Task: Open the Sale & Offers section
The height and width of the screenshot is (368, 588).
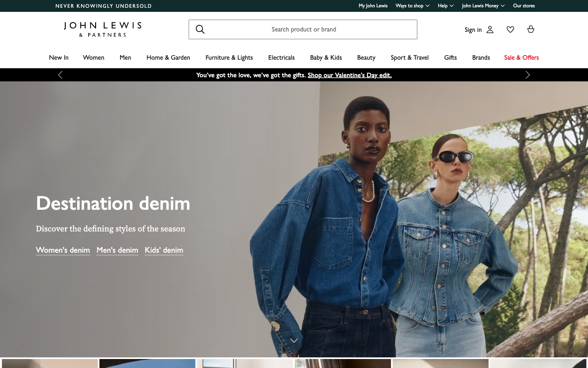Action: (521, 57)
